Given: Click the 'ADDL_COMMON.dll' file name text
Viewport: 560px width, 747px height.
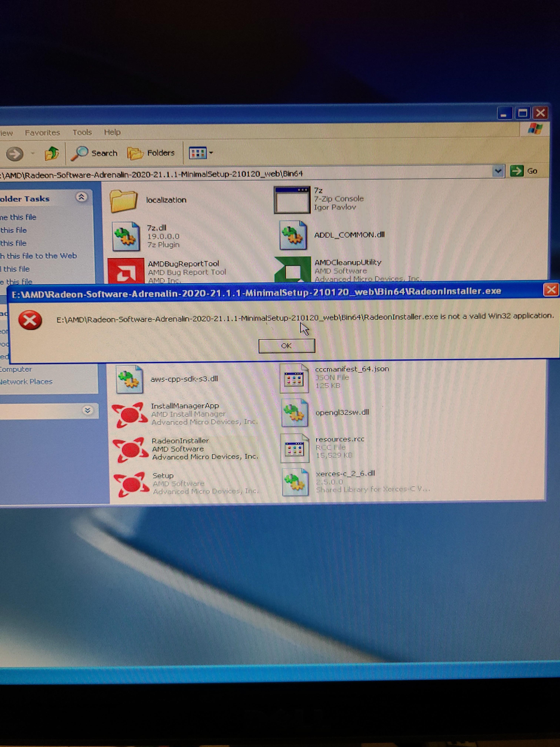Looking at the screenshot, I should (x=349, y=235).
